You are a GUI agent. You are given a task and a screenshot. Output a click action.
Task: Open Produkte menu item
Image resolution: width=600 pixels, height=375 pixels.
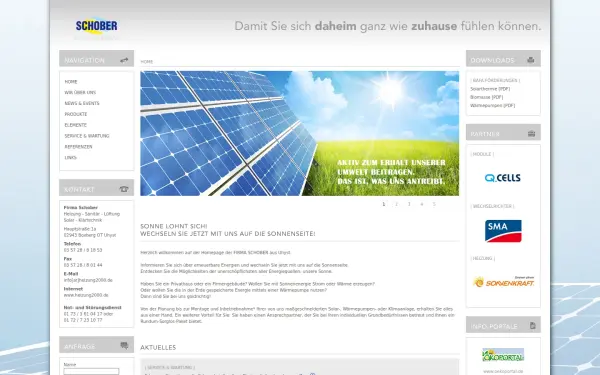tap(76, 114)
